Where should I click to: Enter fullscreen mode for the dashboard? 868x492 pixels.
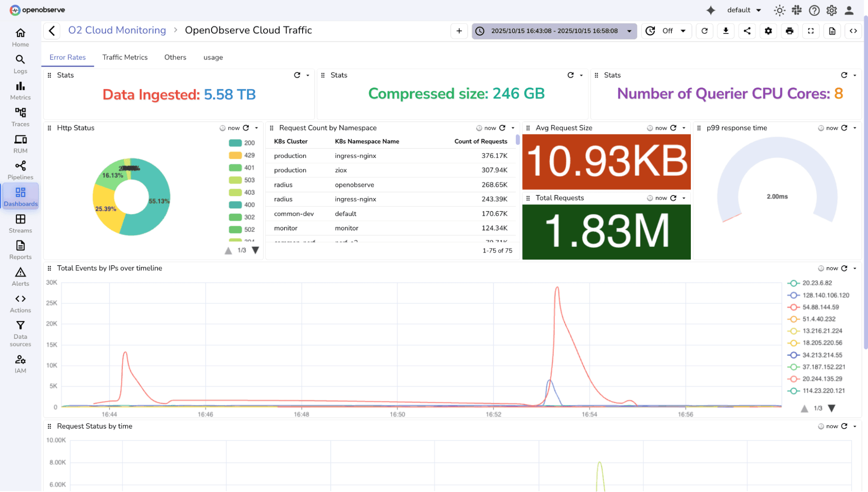point(811,31)
